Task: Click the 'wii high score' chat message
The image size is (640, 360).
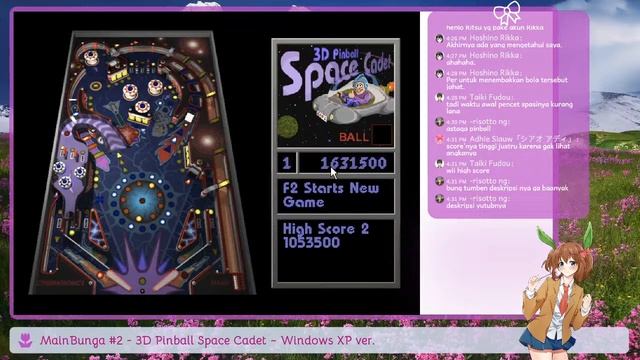Action: (x=468, y=171)
